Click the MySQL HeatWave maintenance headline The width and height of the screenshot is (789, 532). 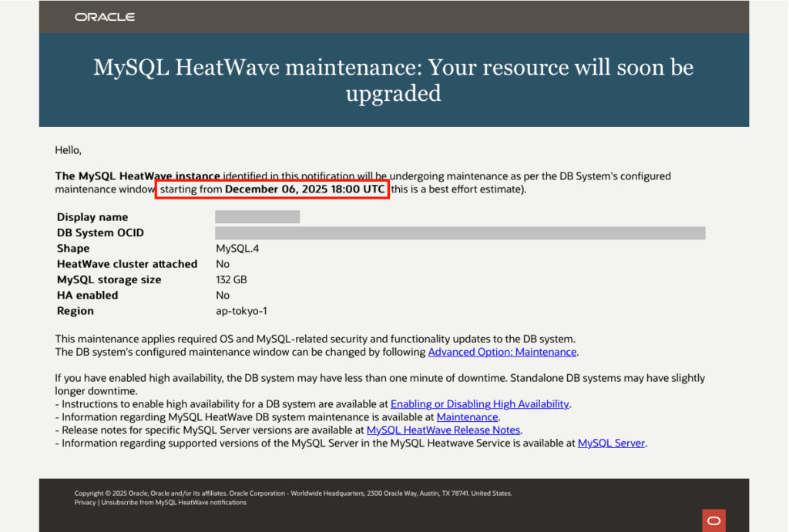point(394,80)
